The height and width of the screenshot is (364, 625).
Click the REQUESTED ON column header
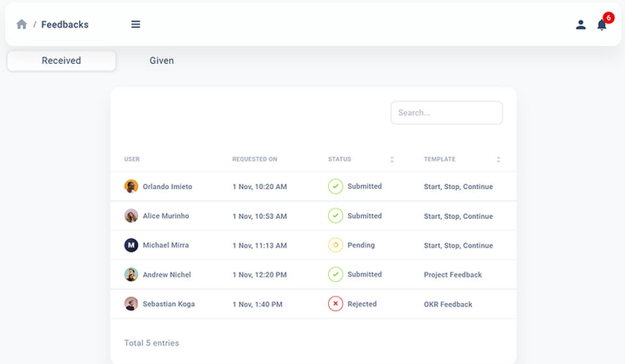[255, 159]
